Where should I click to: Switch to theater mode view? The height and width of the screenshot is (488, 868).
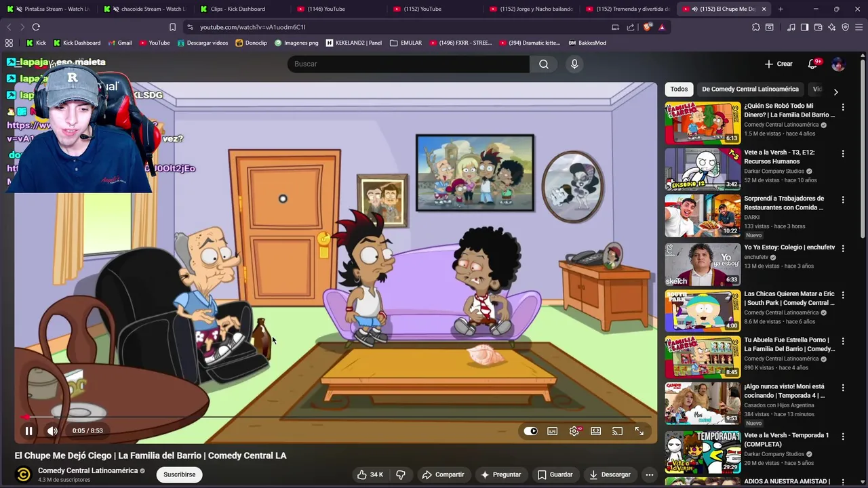coord(596,431)
